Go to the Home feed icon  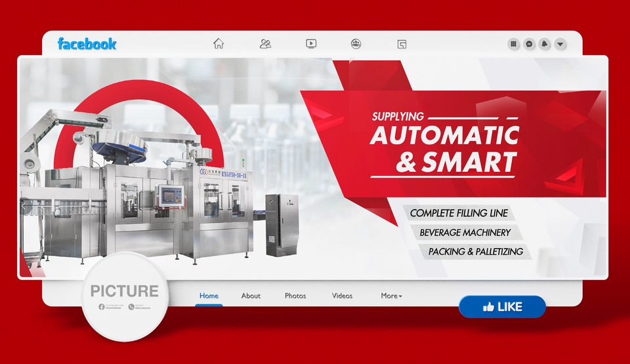(219, 44)
